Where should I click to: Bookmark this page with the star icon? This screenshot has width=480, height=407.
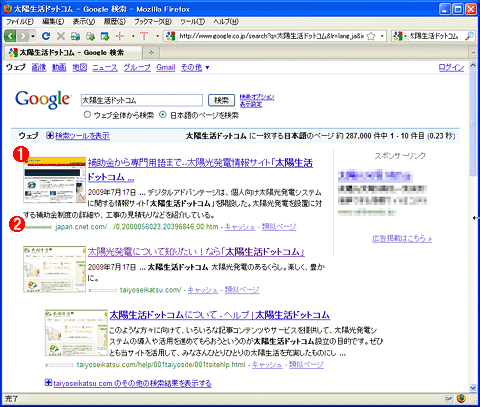(371, 36)
